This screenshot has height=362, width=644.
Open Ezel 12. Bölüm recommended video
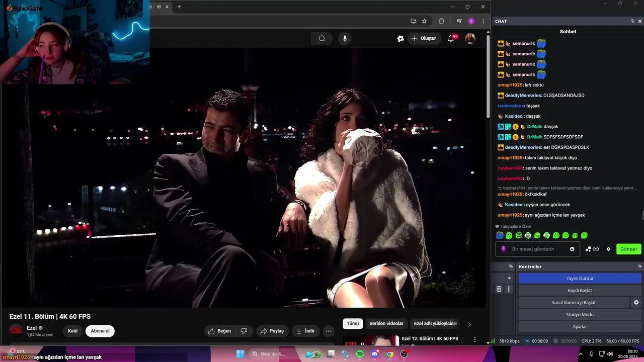coord(430,339)
